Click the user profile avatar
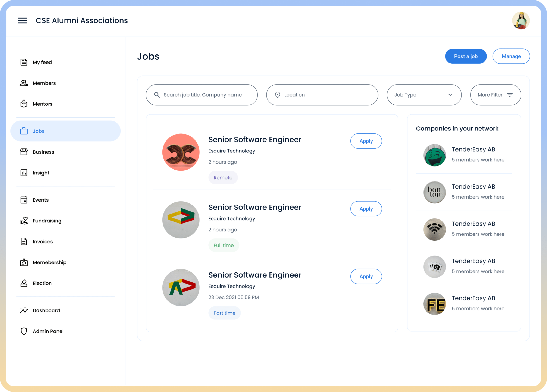The image size is (547, 392). 521,21
